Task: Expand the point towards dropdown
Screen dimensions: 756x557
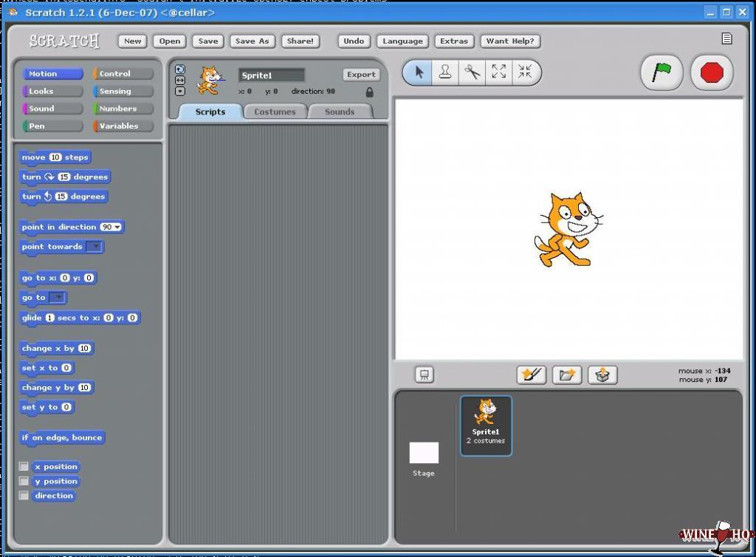Action: [94, 247]
